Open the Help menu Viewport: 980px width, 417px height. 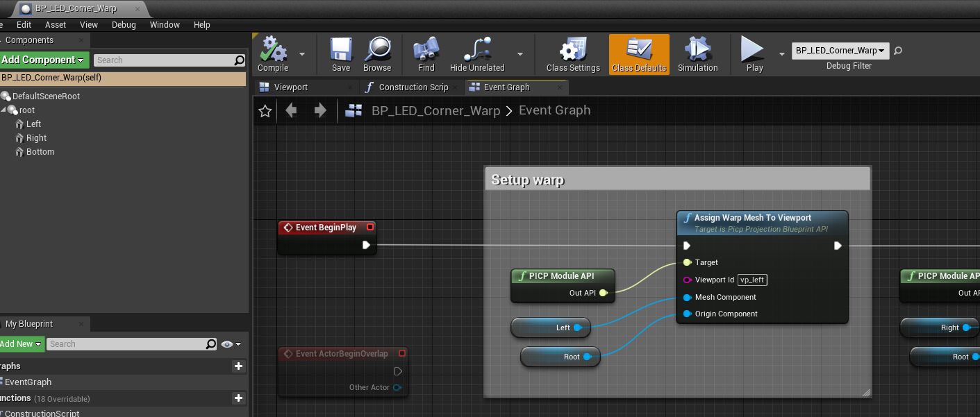coord(202,24)
